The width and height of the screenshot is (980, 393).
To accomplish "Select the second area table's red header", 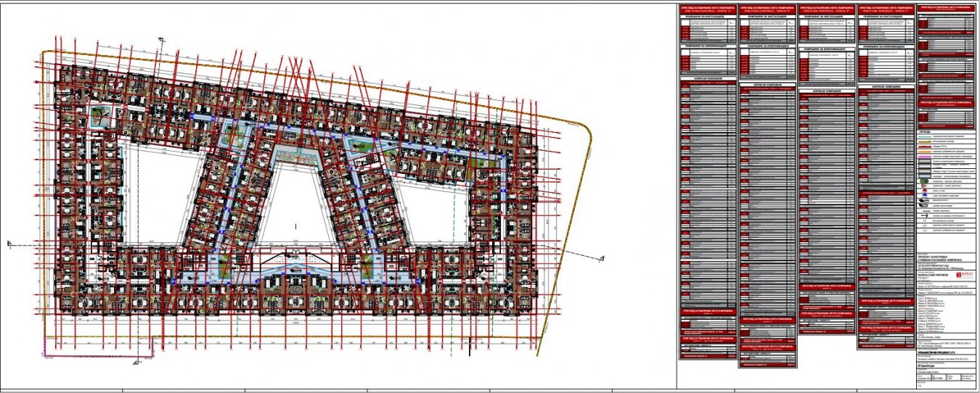I will click(767, 9).
